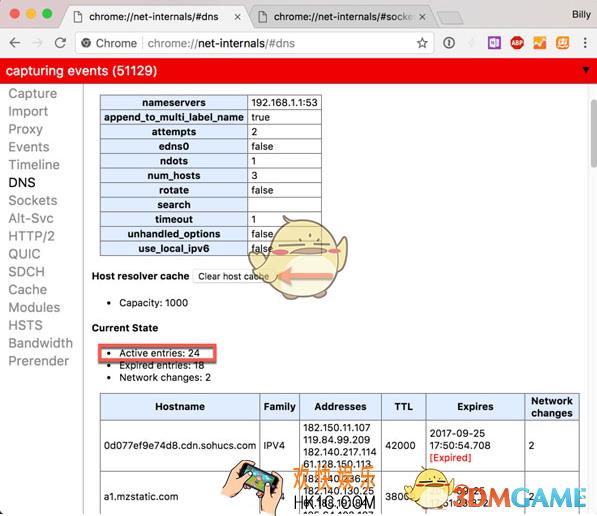Close the net-internals #dns tab

237,17
